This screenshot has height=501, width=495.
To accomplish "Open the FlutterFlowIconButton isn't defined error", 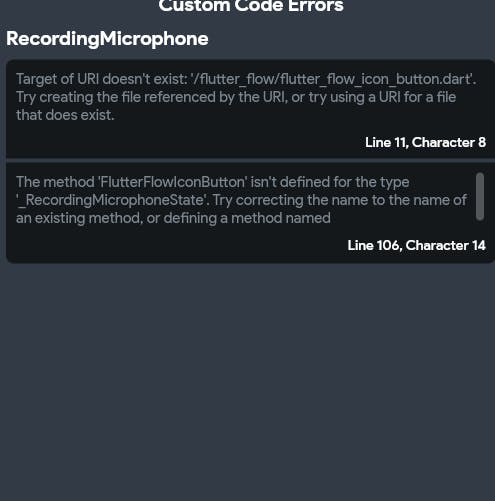I will point(250,213).
